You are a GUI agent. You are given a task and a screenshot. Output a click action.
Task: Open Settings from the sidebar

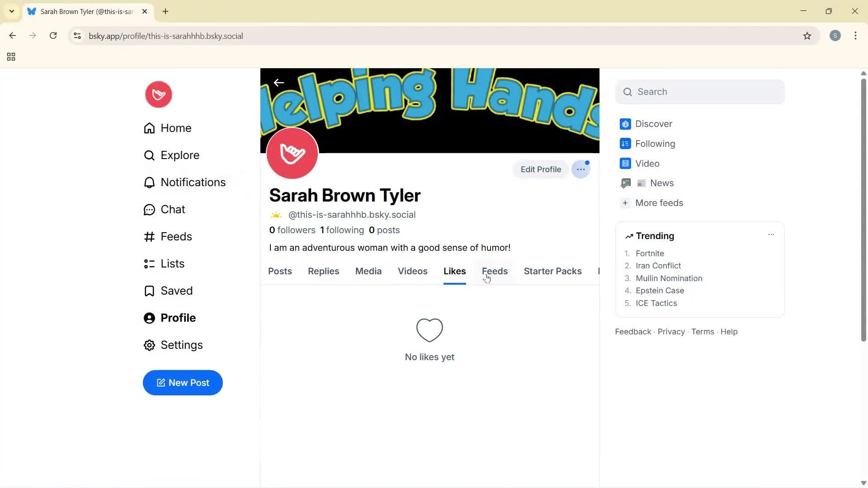pyautogui.click(x=181, y=345)
